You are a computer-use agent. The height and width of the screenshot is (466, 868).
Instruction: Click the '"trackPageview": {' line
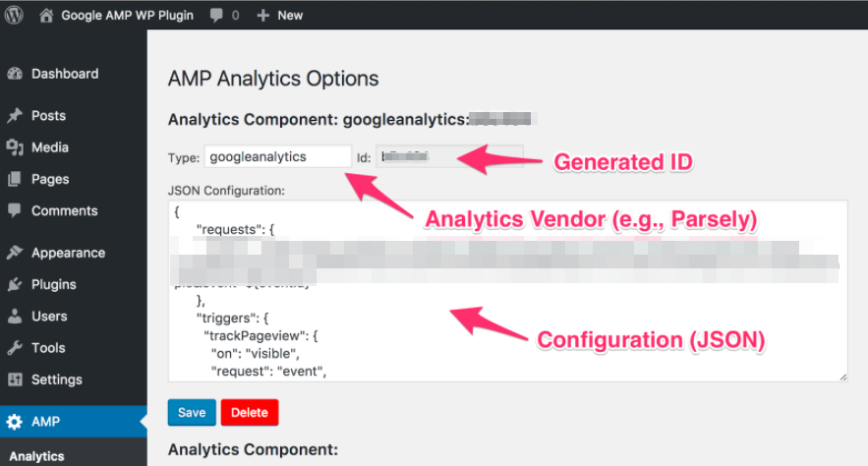260,336
